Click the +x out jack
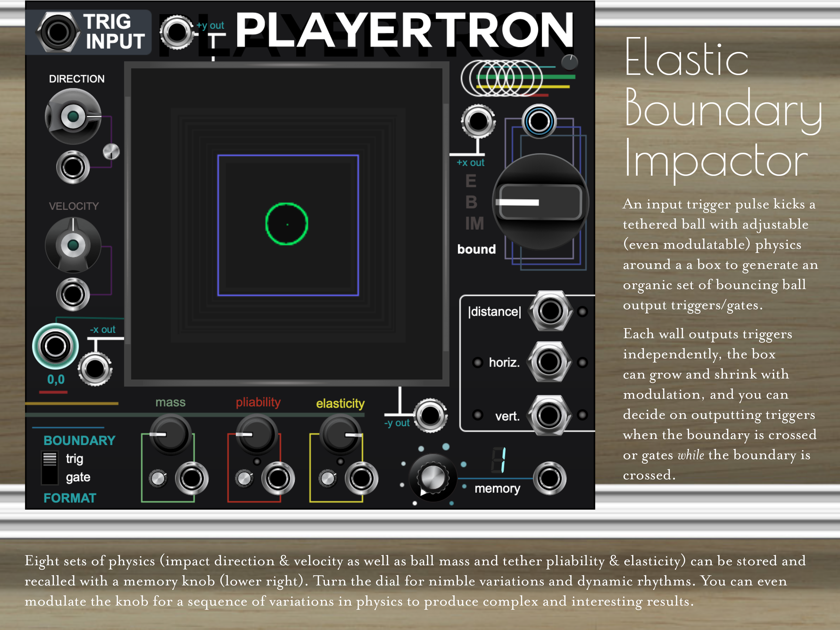The width and height of the screenshot is (840, 630). (478, 121)
